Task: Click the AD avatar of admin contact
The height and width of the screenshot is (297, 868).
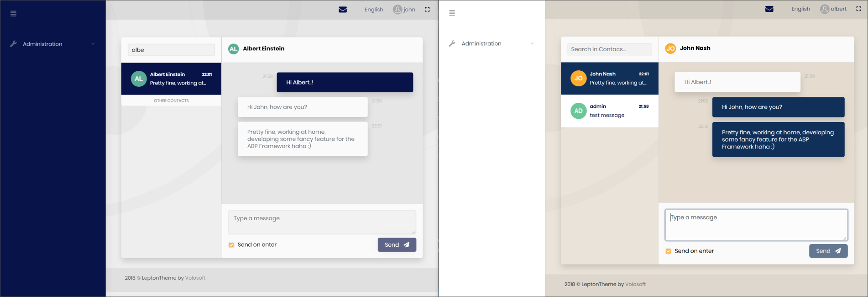Action: tap(578, 111)
